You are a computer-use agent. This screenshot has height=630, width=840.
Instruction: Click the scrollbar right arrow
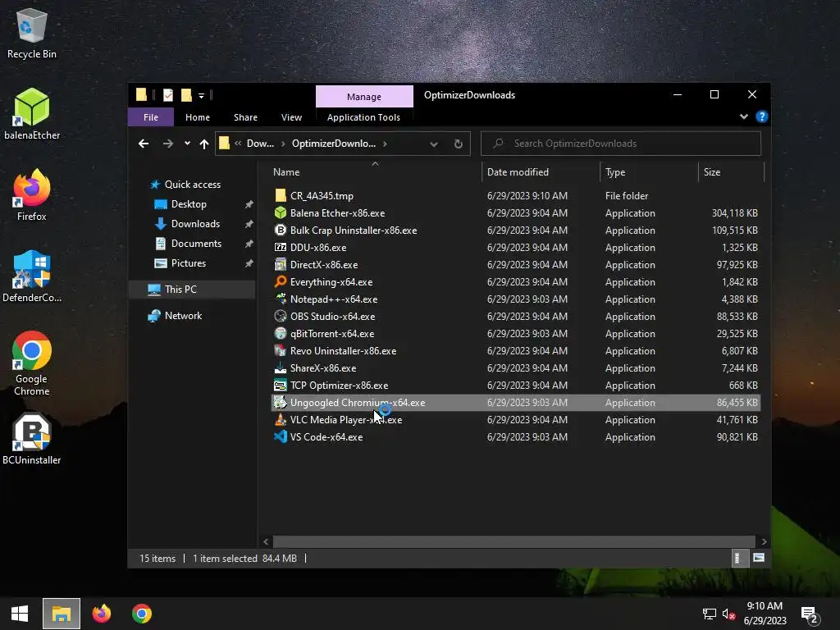764,541
